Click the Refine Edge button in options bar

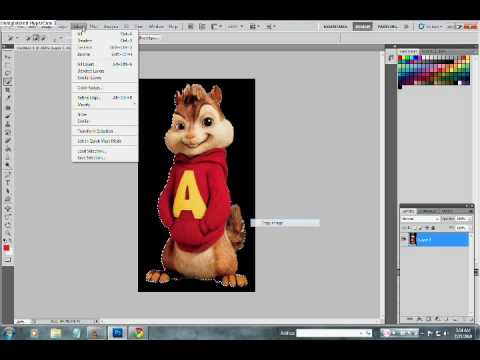(148, 38)
